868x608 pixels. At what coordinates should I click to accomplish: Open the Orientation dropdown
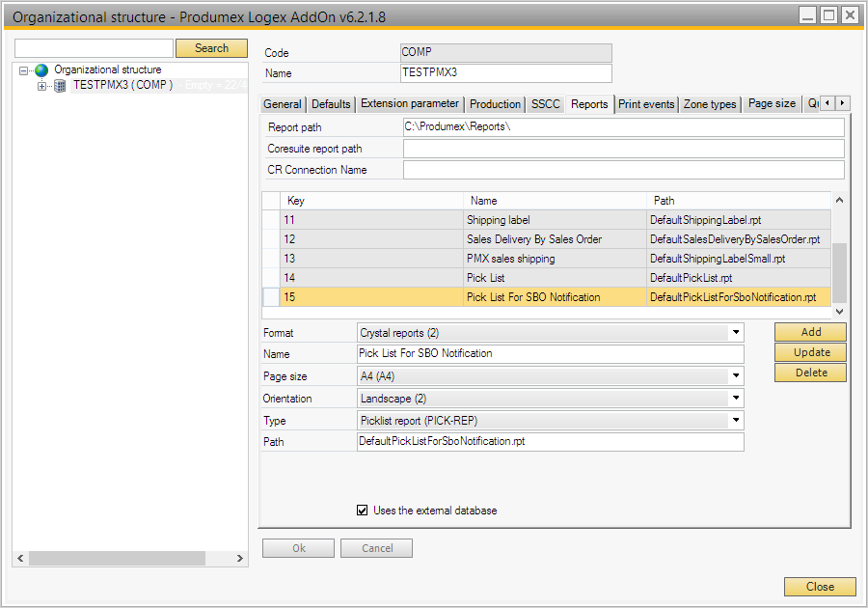[x=736, y=399]
